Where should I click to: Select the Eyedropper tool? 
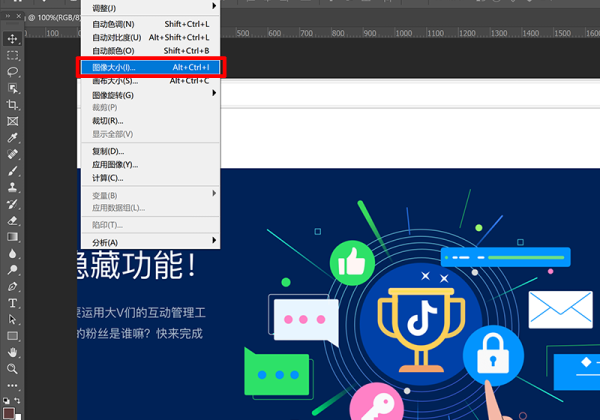pos(12,138)
